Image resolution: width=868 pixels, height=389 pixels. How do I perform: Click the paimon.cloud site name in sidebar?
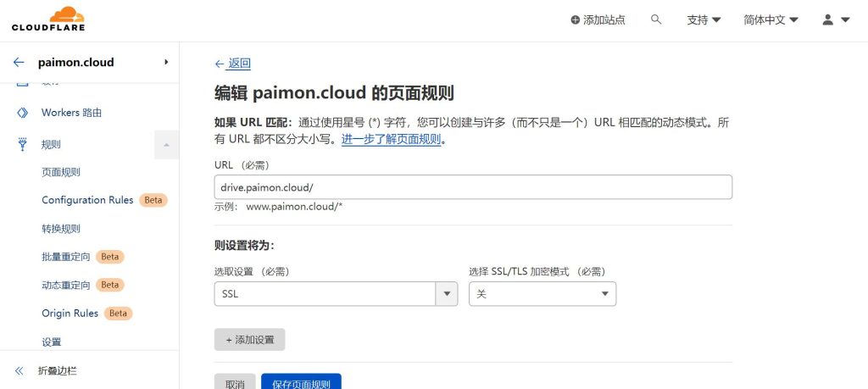pyautogui.click(x=75, y=62)
